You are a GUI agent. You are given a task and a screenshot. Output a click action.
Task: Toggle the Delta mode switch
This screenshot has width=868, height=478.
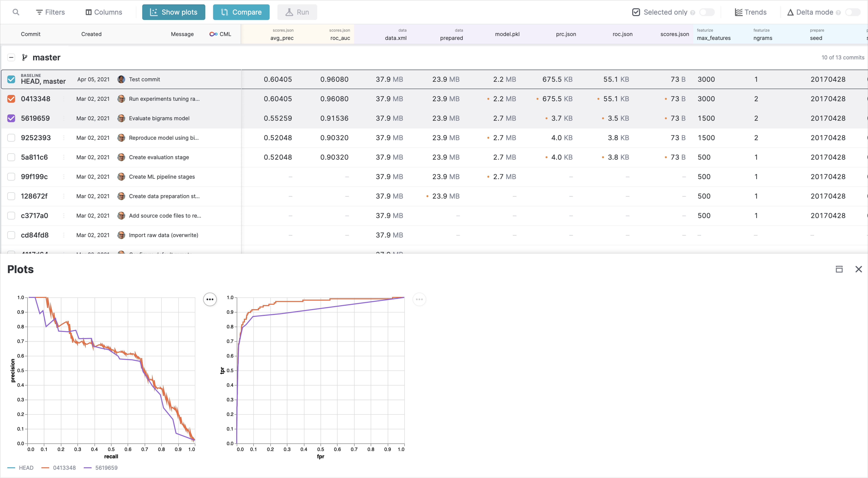pyautogui.click(x=853, y=12)
